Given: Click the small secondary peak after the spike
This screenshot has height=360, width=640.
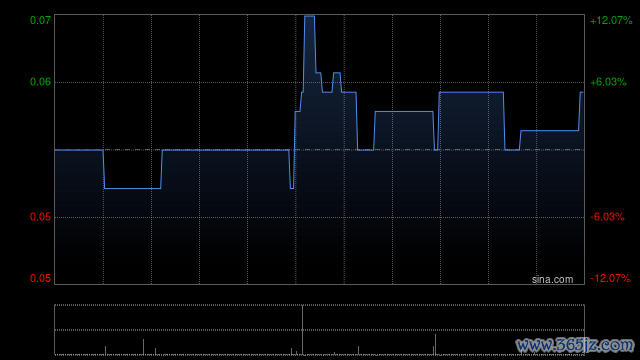Looking at the screenshot, I should 337,73.
